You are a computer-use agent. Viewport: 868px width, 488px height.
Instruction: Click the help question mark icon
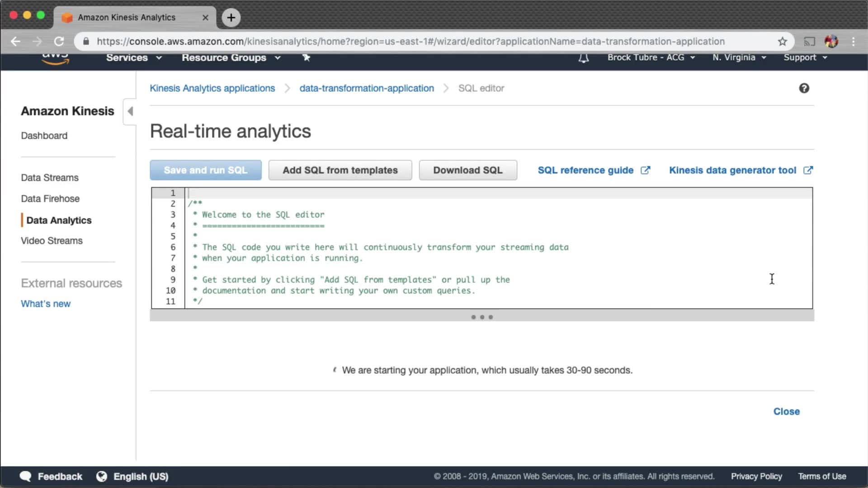(804, 88)
